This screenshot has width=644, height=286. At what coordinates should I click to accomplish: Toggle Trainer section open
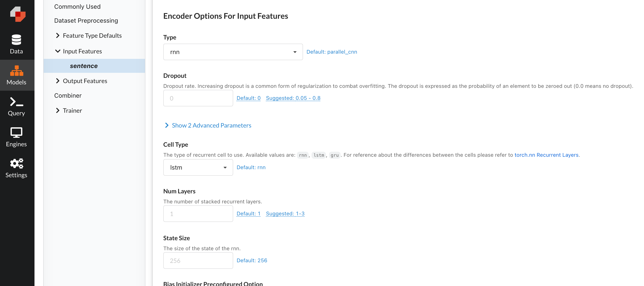(x=58, y=110)
